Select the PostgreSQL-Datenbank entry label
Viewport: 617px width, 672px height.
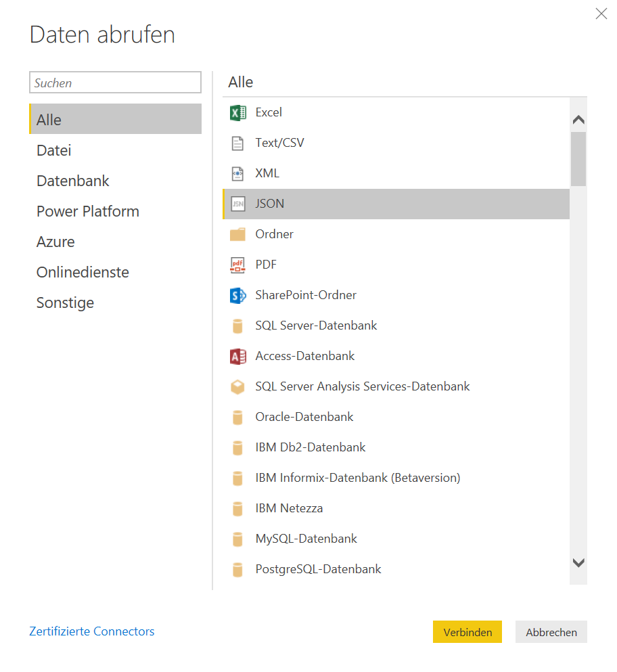pos(318,568)
